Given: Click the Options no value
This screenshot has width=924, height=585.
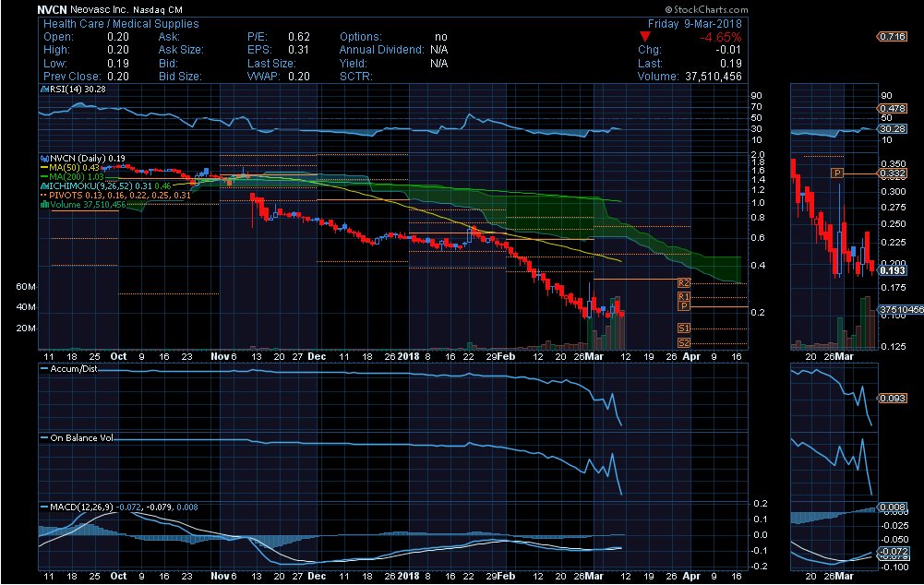Looking at the screenshot, I should tap(441, 37).
